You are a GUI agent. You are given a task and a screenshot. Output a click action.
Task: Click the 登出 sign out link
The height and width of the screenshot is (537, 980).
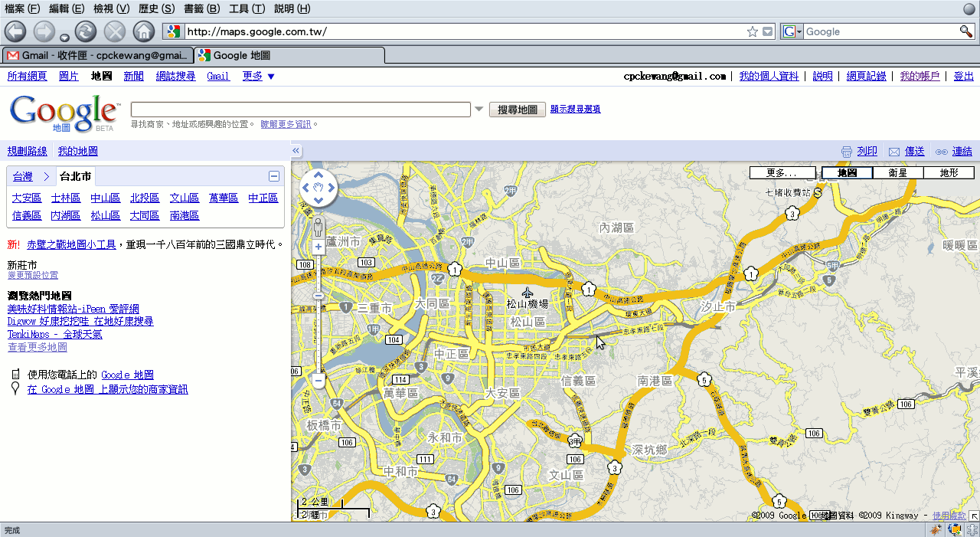[964, 76]
